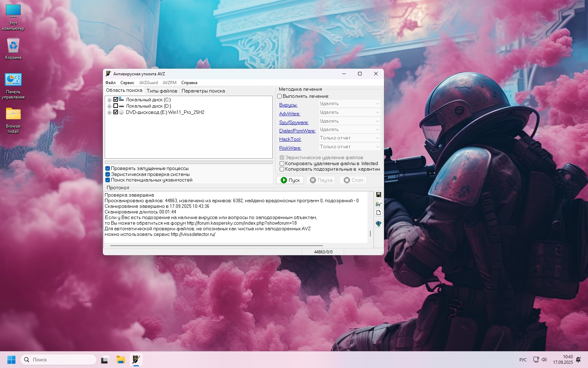Open File Explorer from the taskbar

(x=121, y=360)
